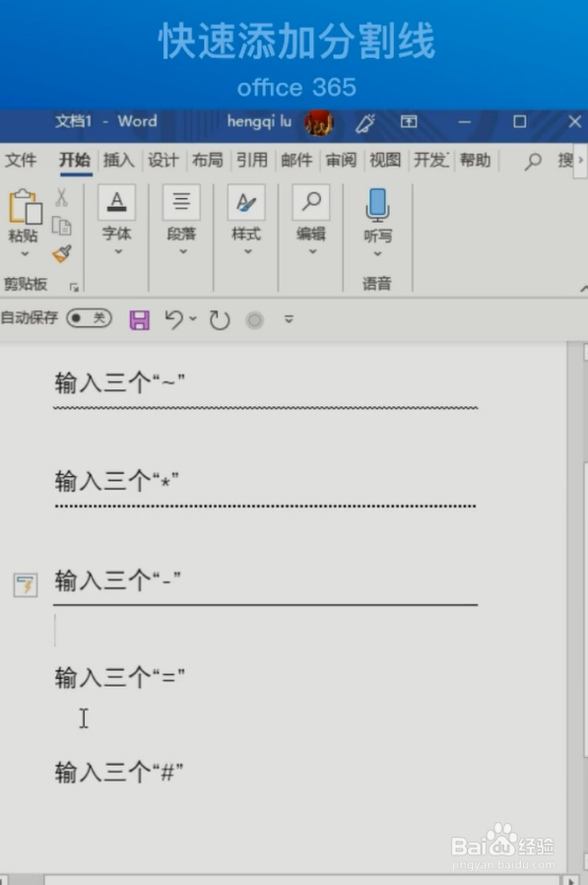Switch to the Mailings (邮件) tab
The width and height of the screenshot is (588, 885).
[296, 161]
